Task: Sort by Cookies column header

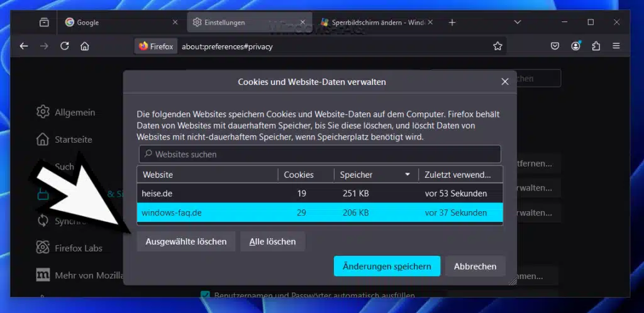Action: point(306,175)
